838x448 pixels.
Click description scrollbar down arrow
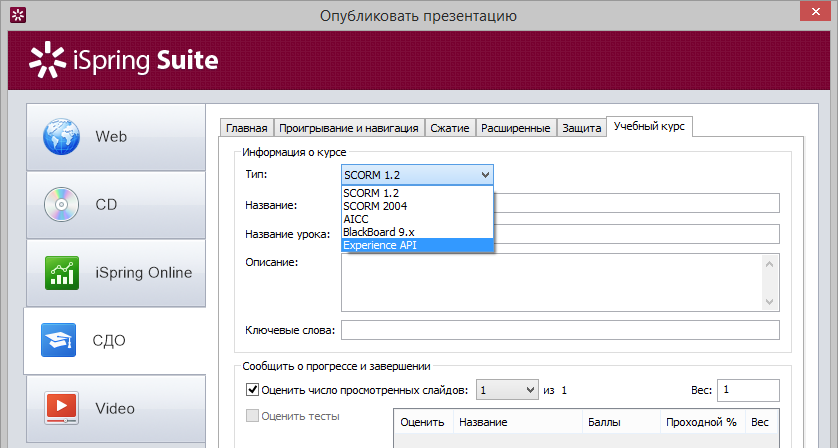coord(770,302)
